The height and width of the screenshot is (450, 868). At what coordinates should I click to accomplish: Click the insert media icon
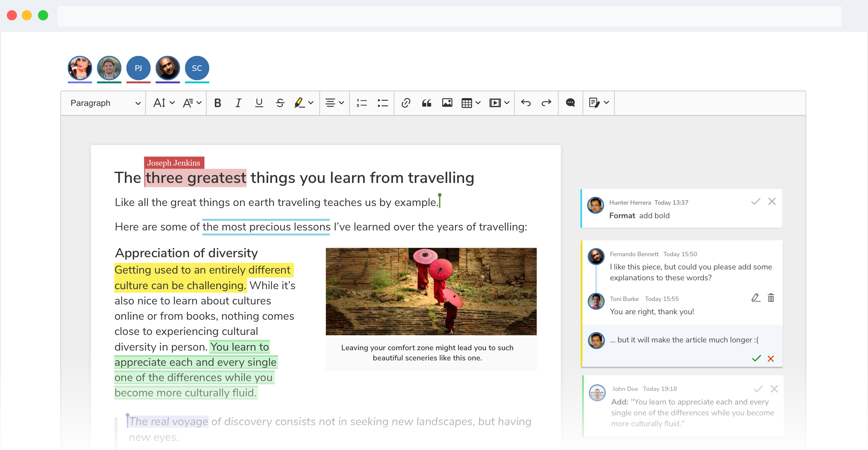(x=495, y=103)
